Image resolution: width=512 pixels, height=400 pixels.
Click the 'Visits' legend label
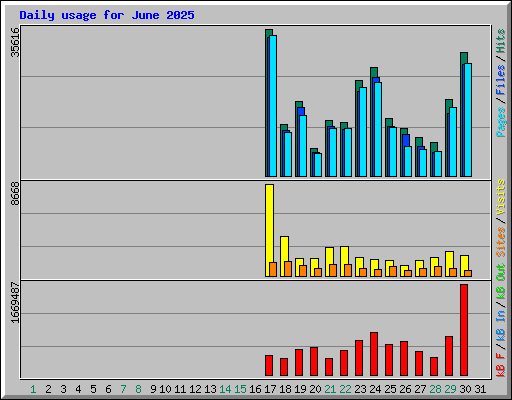[500, 197]
